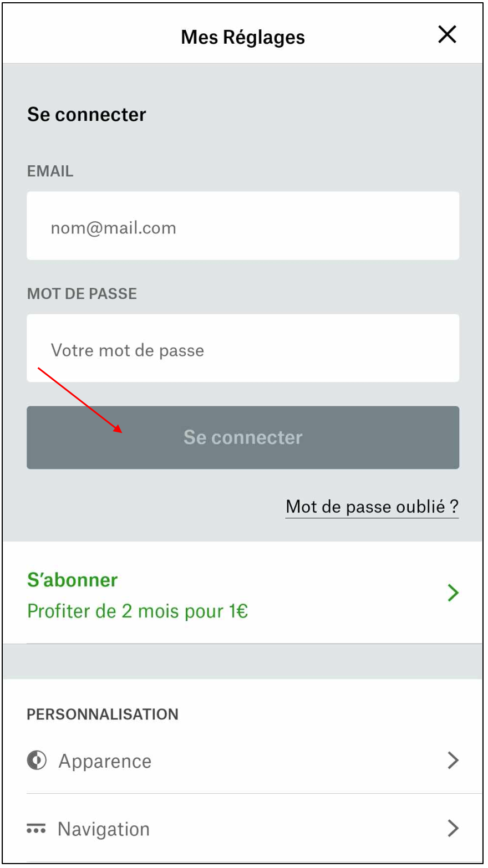
Task: Click the Mes Réglages title
Action: [243, 37]
